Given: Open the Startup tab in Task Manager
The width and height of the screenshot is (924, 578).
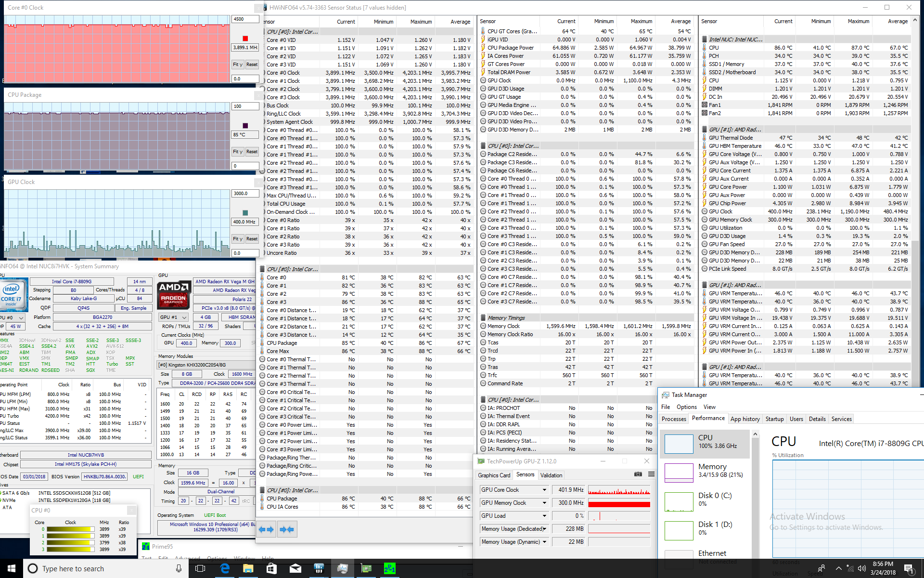Looking at the screenshot, I should point(774,419).
